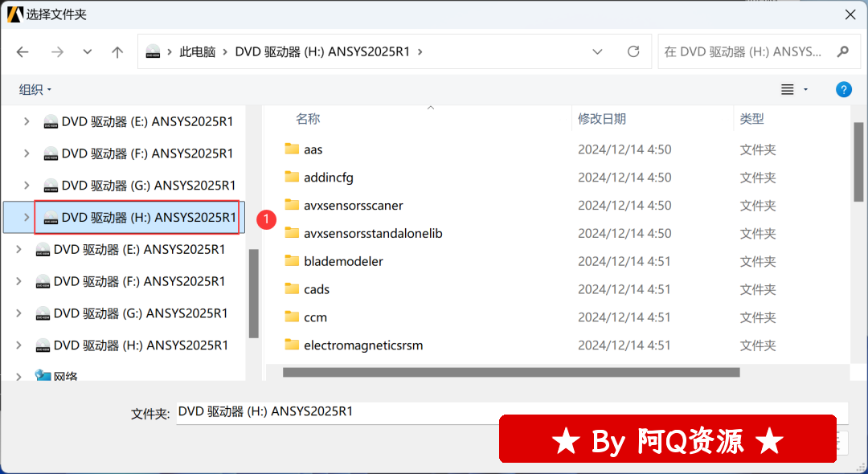
Task: Select 网络 in the navigation tree
Action: click(65, 377)
